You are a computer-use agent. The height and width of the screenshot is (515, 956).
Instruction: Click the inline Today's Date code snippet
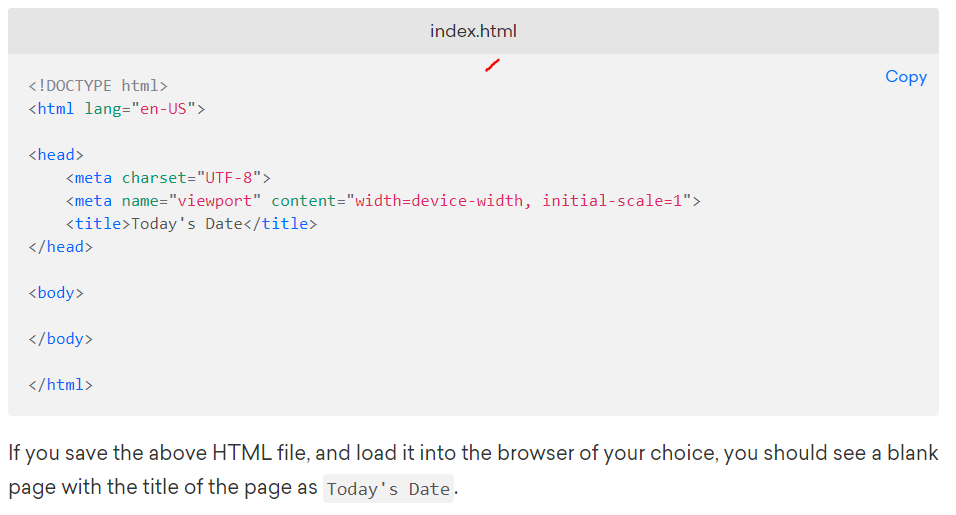coord(388,489)
